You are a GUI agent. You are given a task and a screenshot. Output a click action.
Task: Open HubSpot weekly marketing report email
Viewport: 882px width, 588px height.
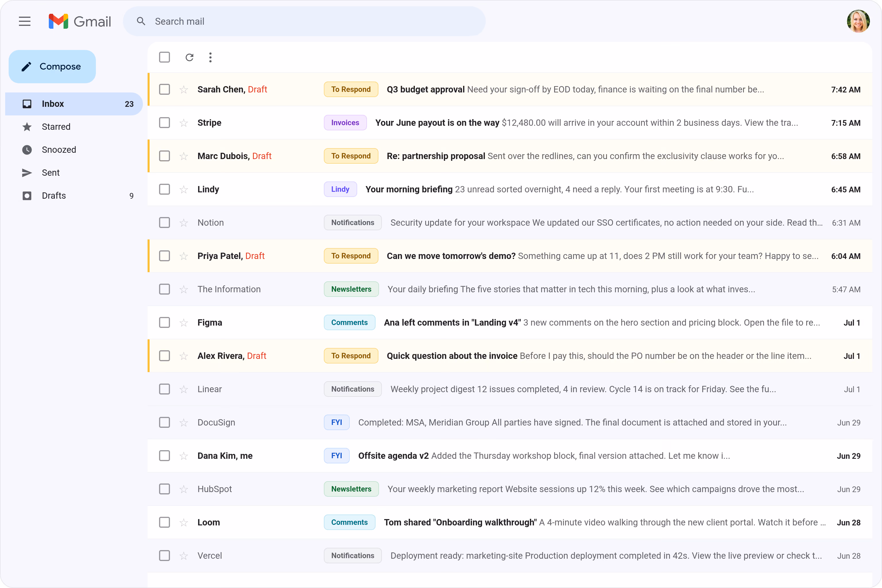coord(510,489)
